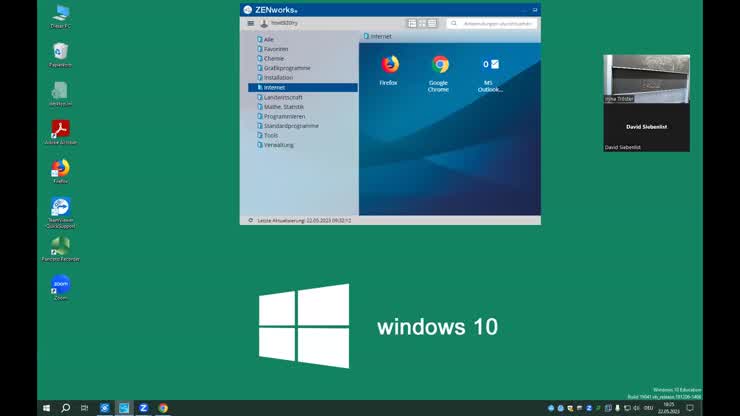Click the Internet breadcrumb heading
The height and width of the screenshot is (416, 740).
pos(378,36)
